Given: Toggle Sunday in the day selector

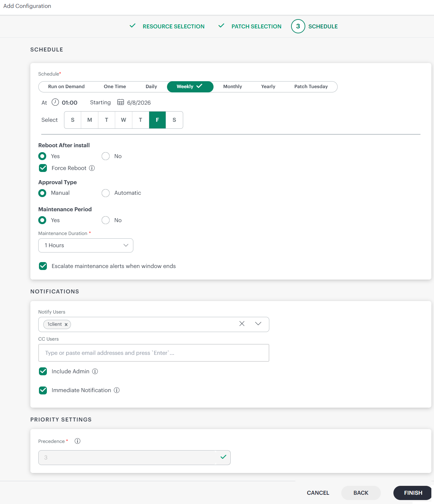Looking at the screenshot, I should click(x=73, y=120).
